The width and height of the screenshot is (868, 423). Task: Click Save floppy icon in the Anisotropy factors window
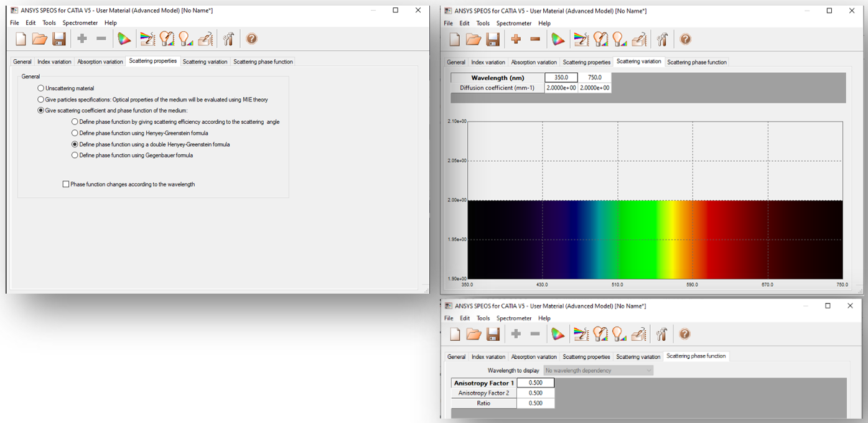pos(493,334)
